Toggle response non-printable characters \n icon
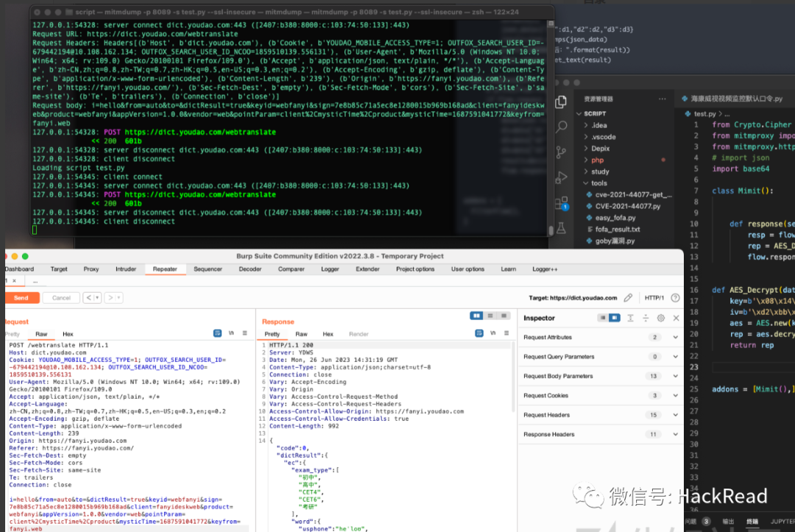The height and width of the screenshot is (532, 795). (492, 333)
